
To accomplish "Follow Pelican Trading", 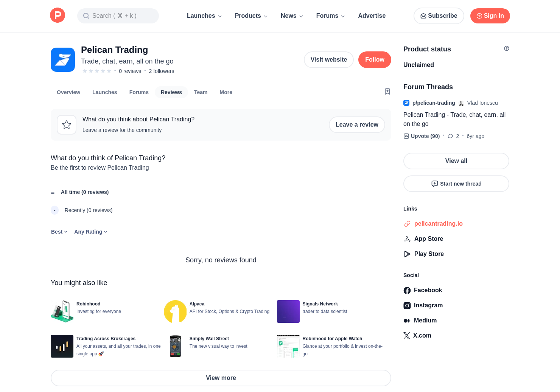I will [374, 60].
